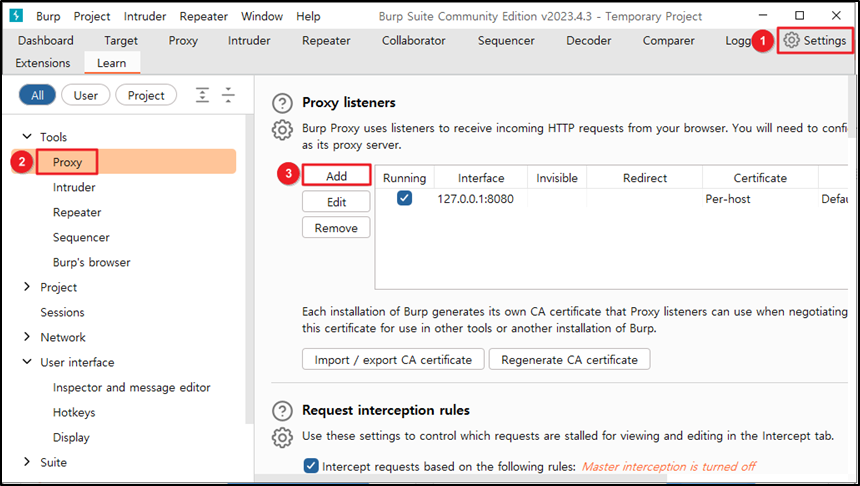Screen dimensions: 860x486
Task: Switch to the Decoder tab
Action: coord(589,41)
